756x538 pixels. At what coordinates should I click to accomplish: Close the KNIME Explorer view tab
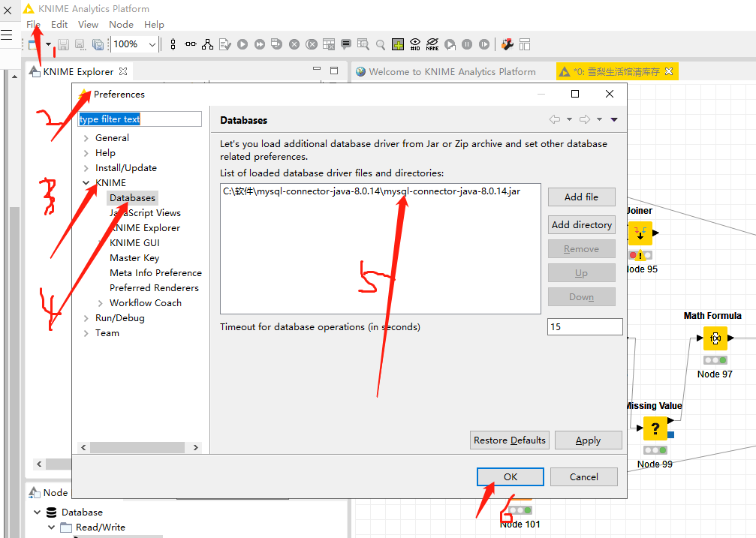pos(123,71)
